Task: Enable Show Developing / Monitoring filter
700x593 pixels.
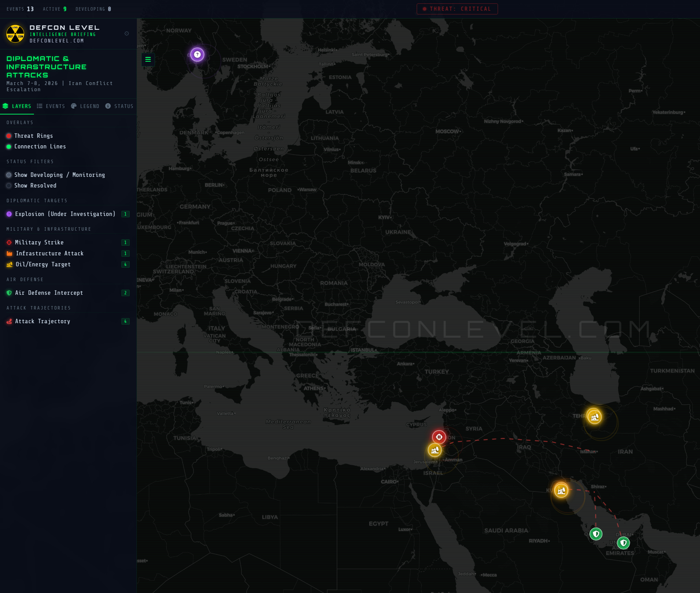Action: pyautogui.click(x=59, y=175)
